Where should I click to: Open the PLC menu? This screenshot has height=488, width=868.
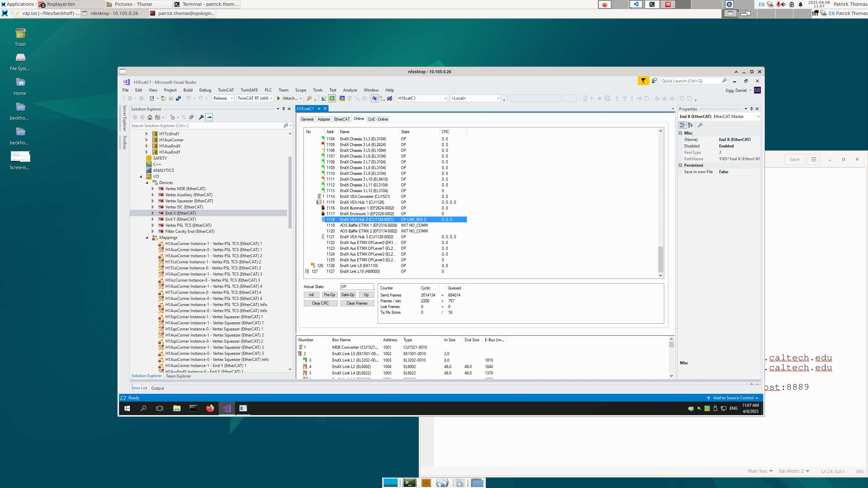(x=268, y=90)
